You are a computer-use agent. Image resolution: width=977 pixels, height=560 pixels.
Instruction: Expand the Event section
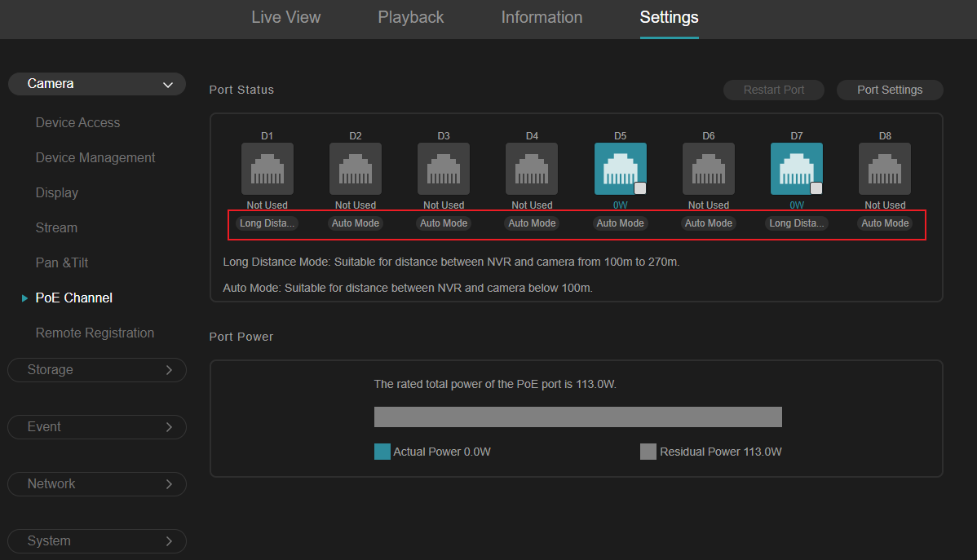pyautogui.click(x=96, y=427)
